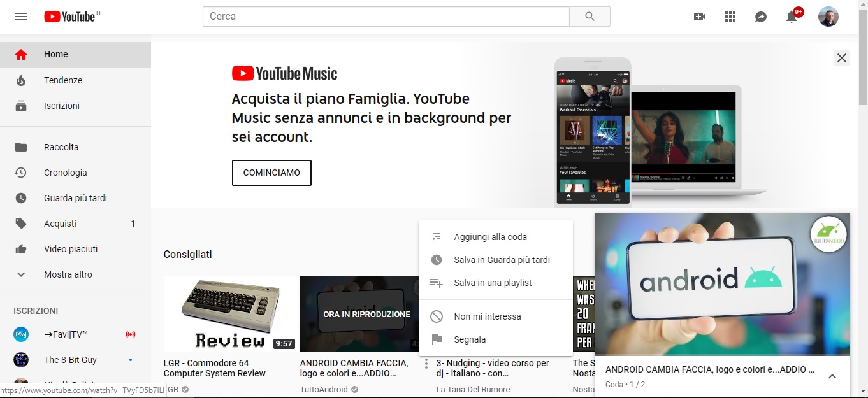Select Aggiungi alla coda
Image resolution: width=868 pixels, height=398 pixels.
[x=496, y=237]
